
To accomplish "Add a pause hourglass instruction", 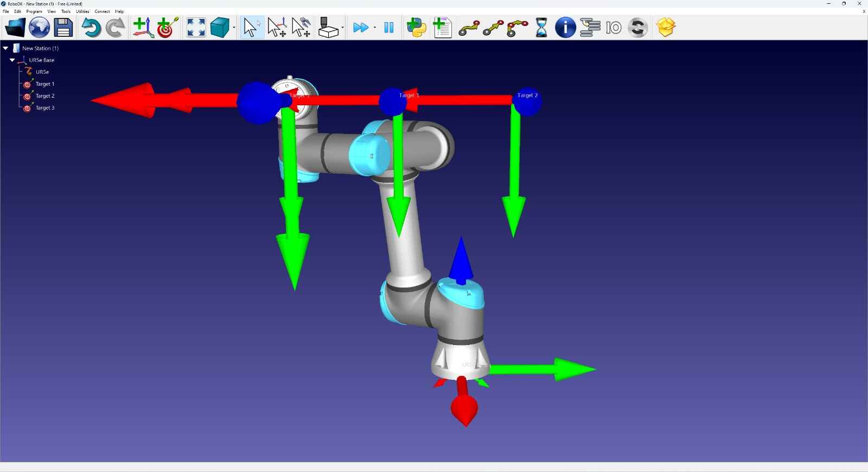I will (541, 28).
